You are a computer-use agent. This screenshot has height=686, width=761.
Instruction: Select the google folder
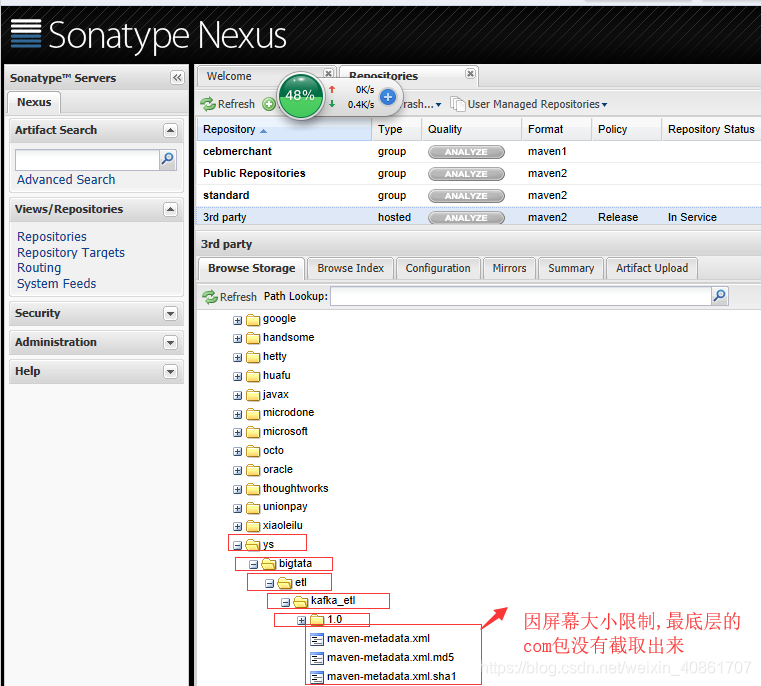(x=279, y=318)
